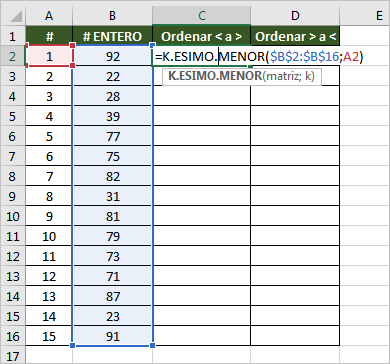Click the A2 reference in the formula
Viewport: 390px width, 364px height.
coord(350,57)
